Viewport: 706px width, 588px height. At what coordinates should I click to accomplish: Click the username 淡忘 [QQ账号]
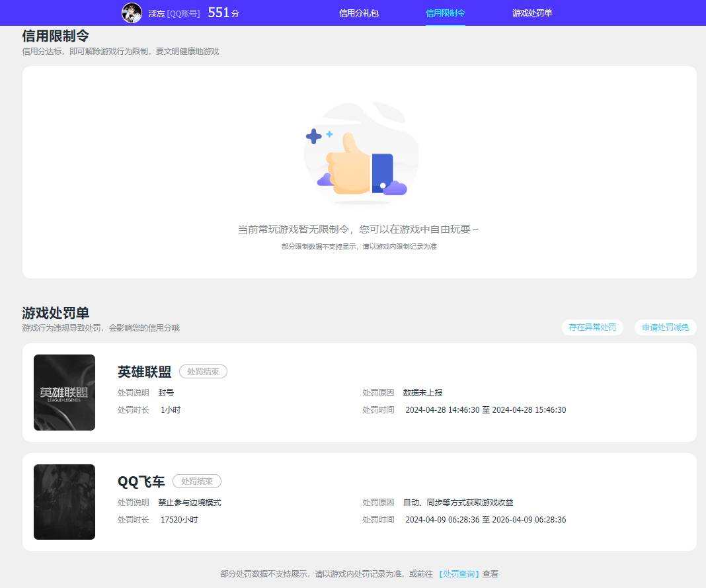[175, 13]
